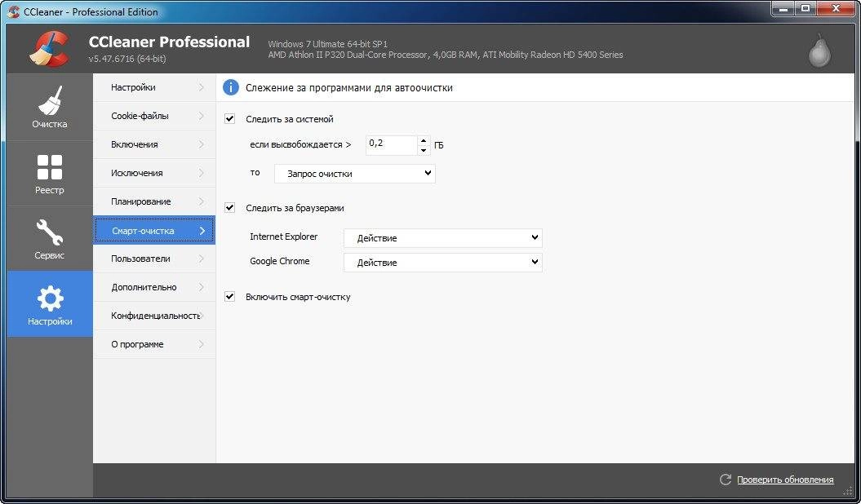Viewport: 861px width, 504px height.
Task: Click the chevron next to О программе
Action: click(202, 344)
